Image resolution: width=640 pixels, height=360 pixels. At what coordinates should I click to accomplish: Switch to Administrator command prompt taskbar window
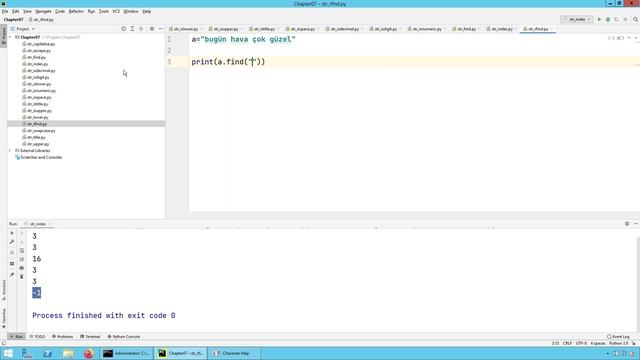click(127, 353)
